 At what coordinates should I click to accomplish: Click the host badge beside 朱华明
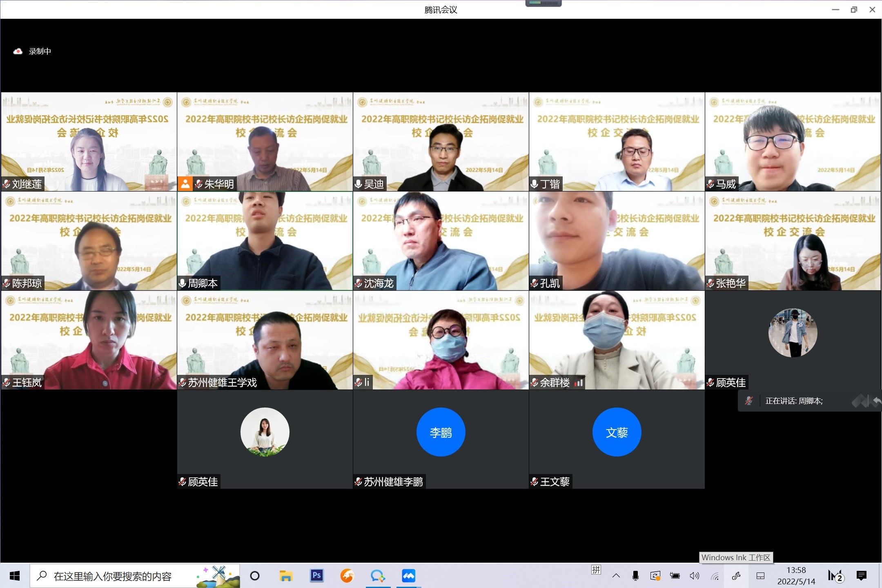click(x=185, y=184)
